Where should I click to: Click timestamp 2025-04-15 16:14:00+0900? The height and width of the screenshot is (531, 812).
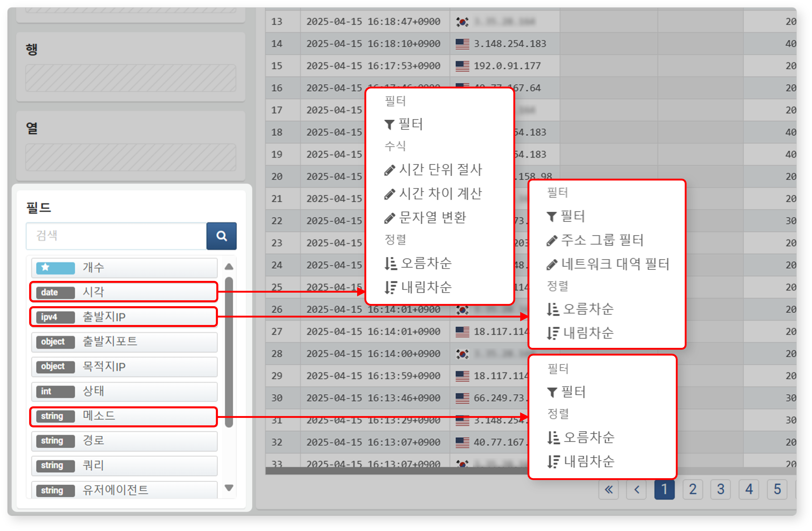pos(373,354)
